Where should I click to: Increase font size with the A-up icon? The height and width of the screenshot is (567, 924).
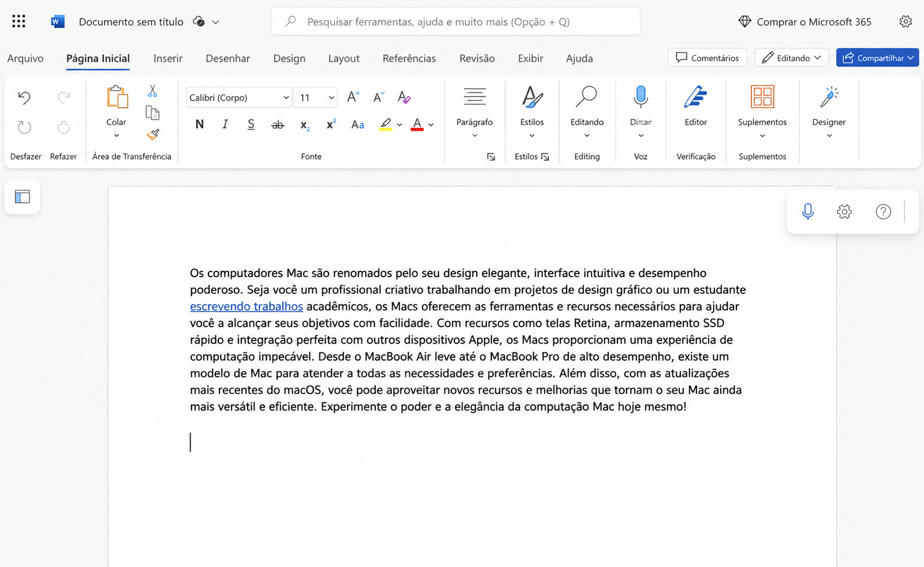(x=353, y=97)
